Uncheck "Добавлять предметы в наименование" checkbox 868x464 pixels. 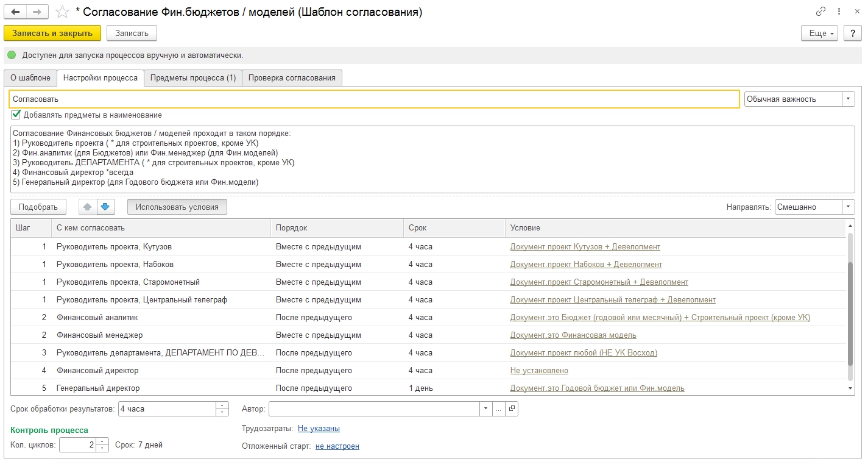tap(16, 115)
